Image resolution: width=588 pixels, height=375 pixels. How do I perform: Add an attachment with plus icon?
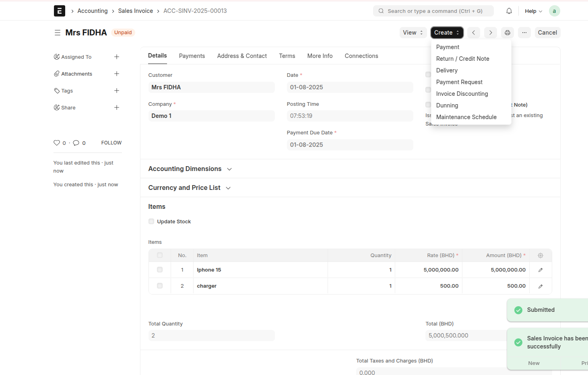click(116, 74)
